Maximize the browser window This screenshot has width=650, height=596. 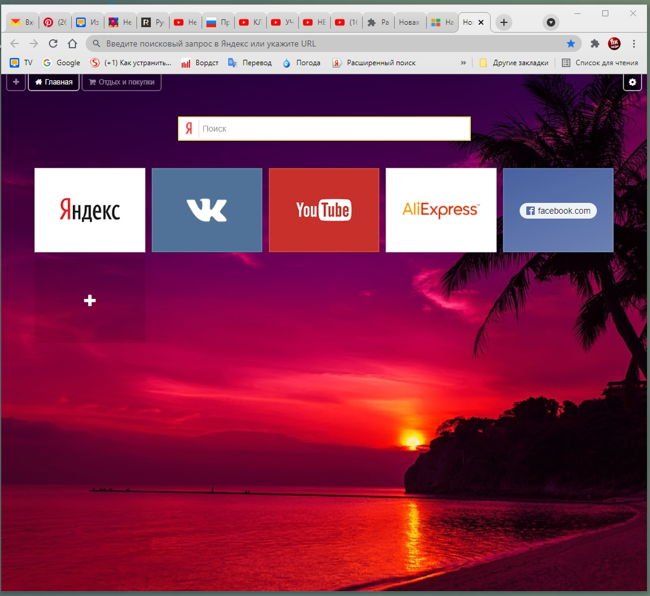pyautogui.click(x=605, y=13)
